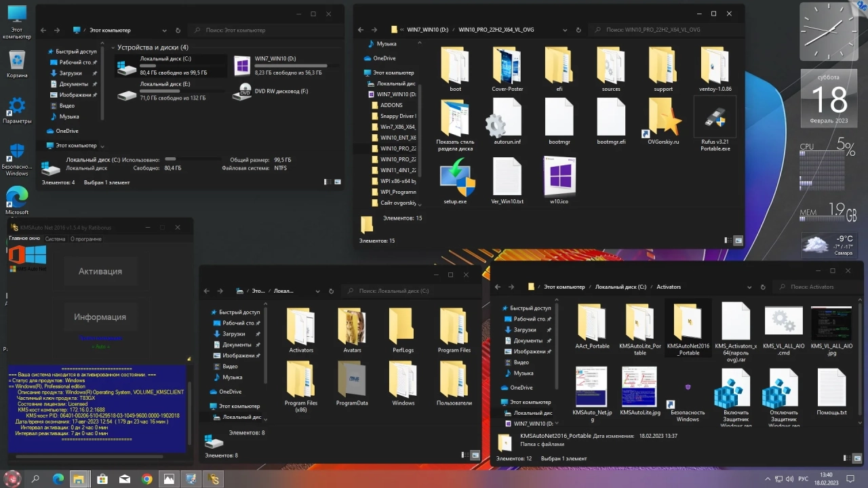Click WIN7_WIN10 (D:) breadcrumb in top-right window
The width and height of the screenshot is (868, 488).
pos(428,30)
